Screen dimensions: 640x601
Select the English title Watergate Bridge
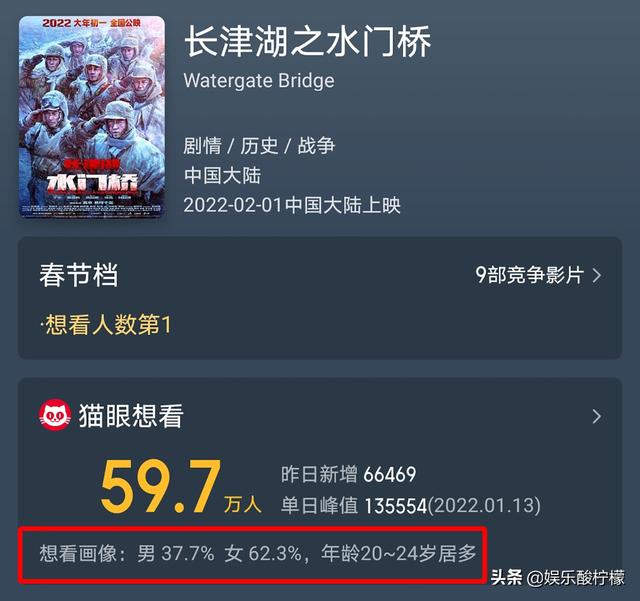click(x=259, y=80)
